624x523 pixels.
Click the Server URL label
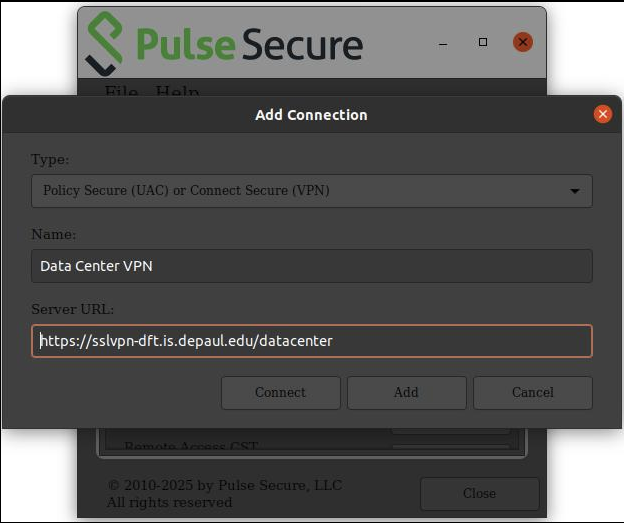[x=73, y=309]
